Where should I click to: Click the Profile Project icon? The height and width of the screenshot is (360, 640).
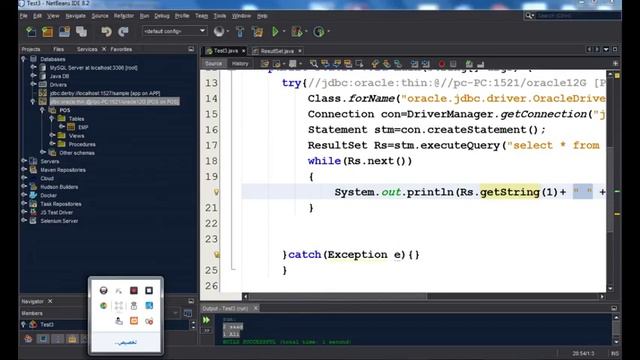click(x=318, y=31)
